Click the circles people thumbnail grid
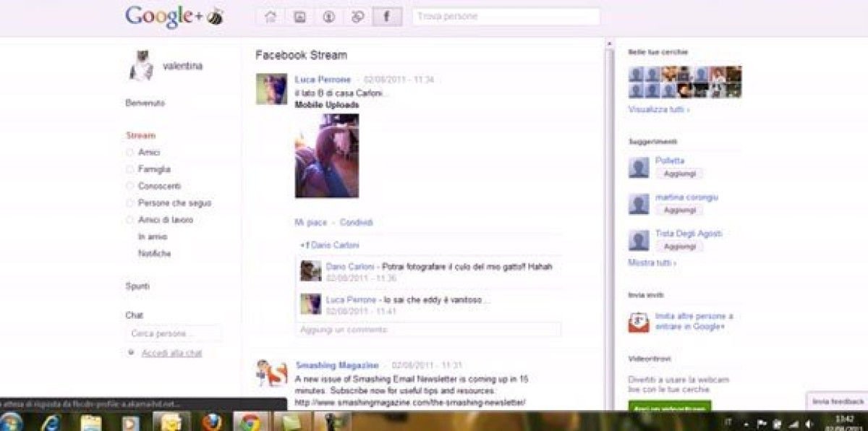Viewport: 868px width, 431px height. coord(685,82)
